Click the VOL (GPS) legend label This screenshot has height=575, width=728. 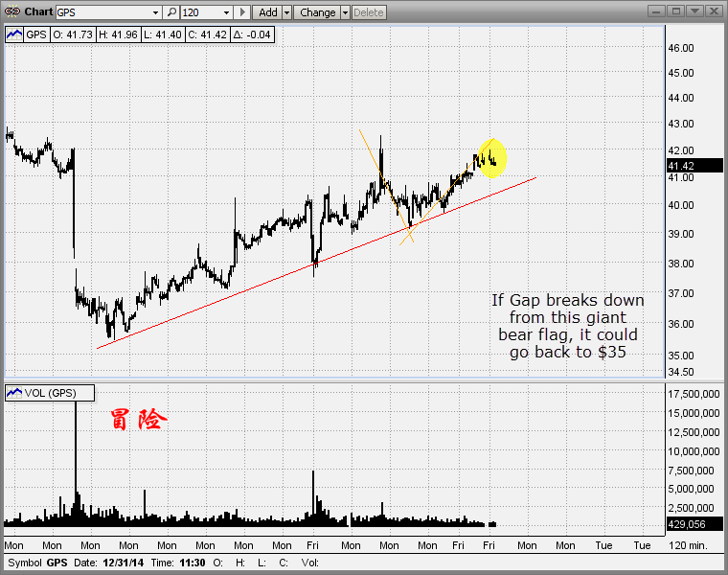click(50, 393)
